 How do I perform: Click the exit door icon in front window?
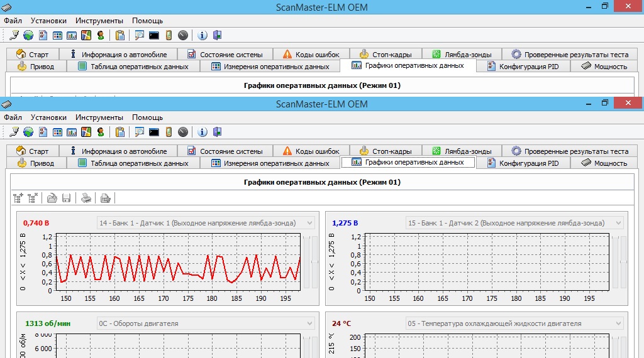217,132
